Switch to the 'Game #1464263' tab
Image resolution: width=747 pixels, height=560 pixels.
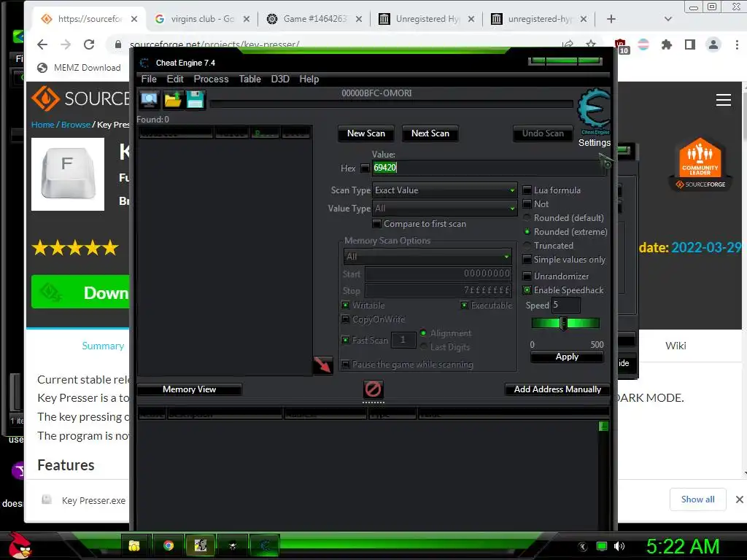[x=315, y=19]
